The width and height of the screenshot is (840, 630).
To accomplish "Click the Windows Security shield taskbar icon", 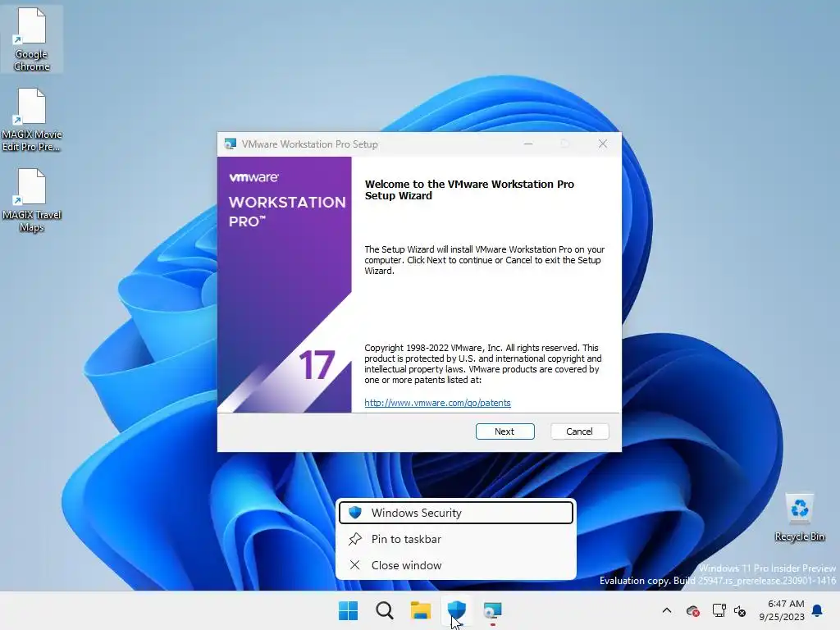I will point(456,610).
